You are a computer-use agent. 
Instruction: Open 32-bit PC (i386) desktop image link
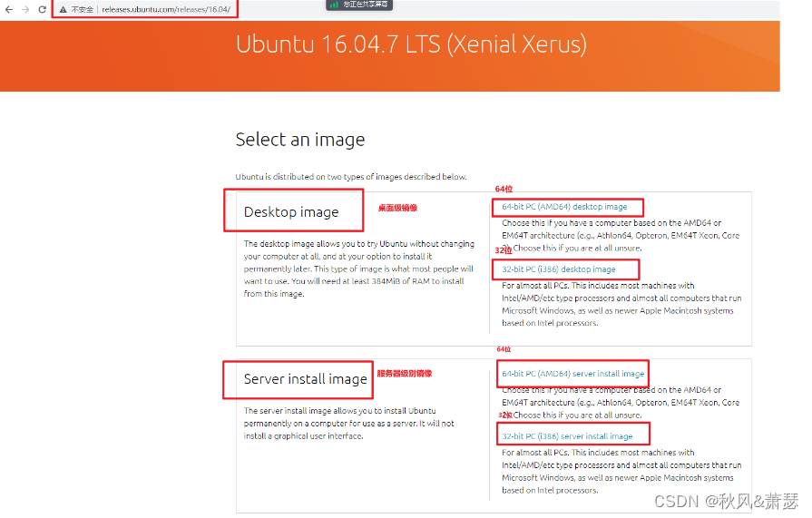coord(558,269)
